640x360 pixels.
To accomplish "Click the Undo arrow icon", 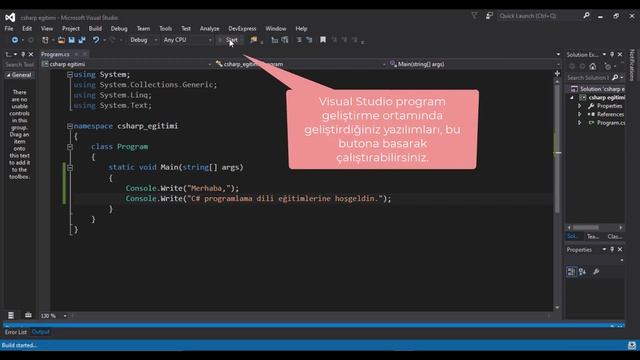I will (96, 40).
